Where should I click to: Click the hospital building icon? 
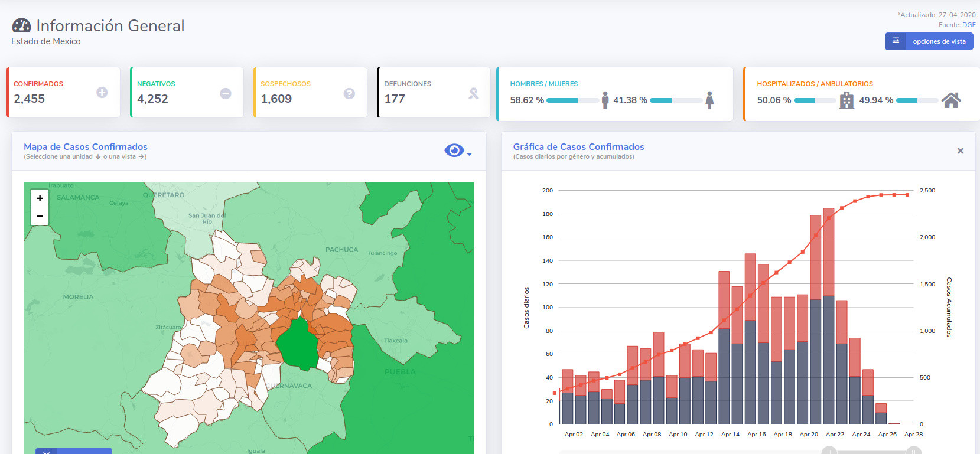pyautogui.click(x=846, y=100)
